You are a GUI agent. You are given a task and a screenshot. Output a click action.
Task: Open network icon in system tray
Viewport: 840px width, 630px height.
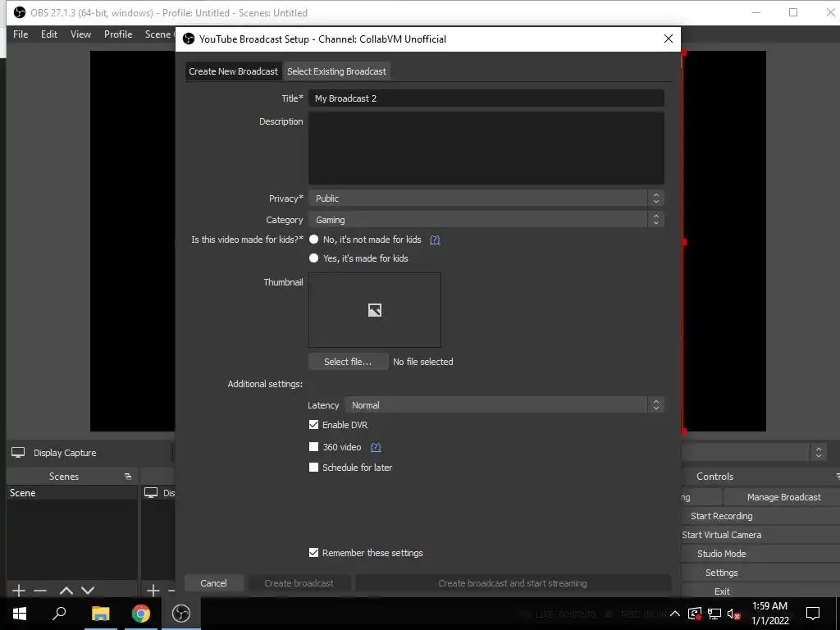(714, 614)
